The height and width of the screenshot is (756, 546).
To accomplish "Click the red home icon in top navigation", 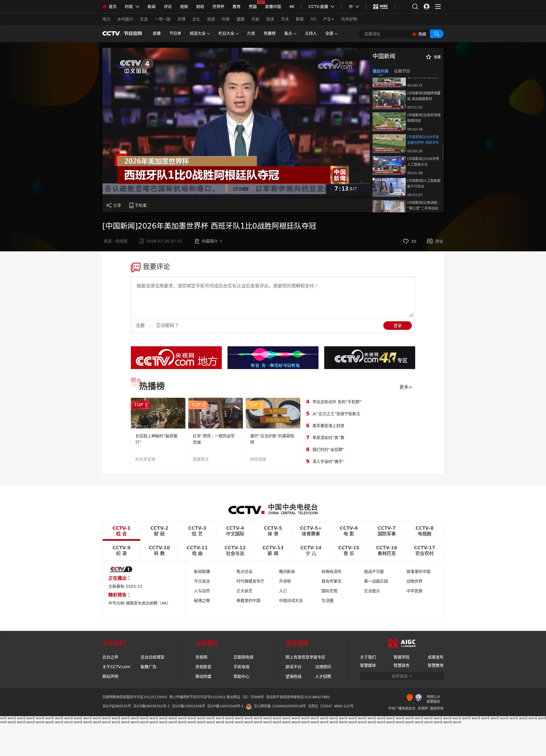I will click(105, 6).
